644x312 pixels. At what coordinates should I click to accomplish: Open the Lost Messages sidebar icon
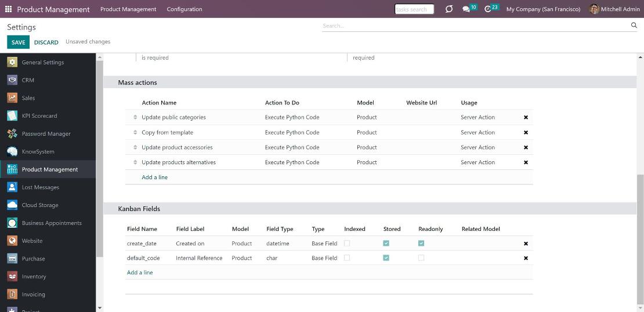[x=12, y=187]
